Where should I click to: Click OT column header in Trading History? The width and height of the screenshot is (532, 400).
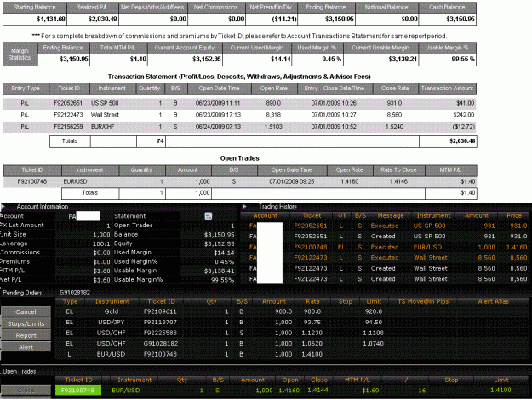[x=341, y=215]
